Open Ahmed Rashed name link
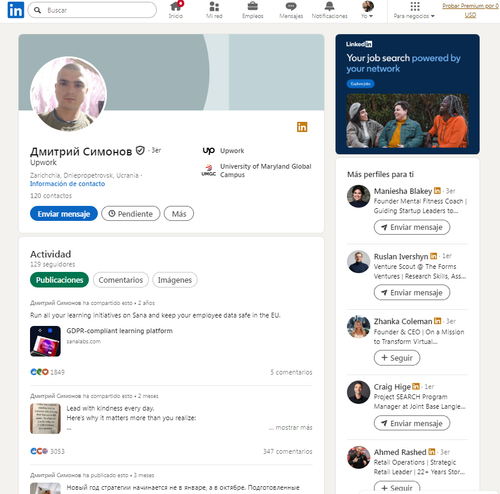 point(400,452)
